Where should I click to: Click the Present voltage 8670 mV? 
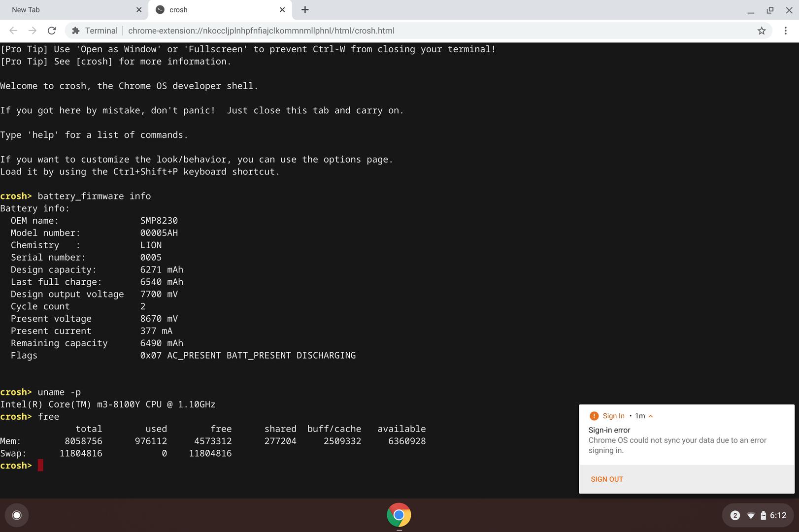[x=159, y=319]
